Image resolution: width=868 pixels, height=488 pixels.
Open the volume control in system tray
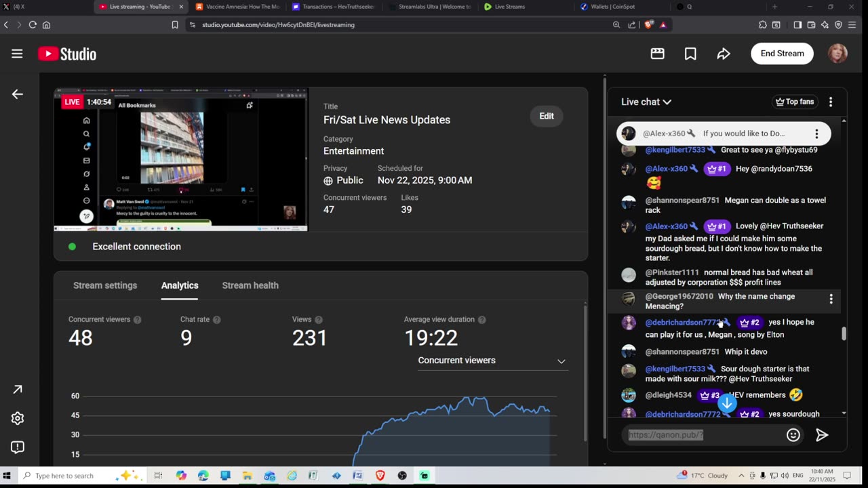coord(785,476)
